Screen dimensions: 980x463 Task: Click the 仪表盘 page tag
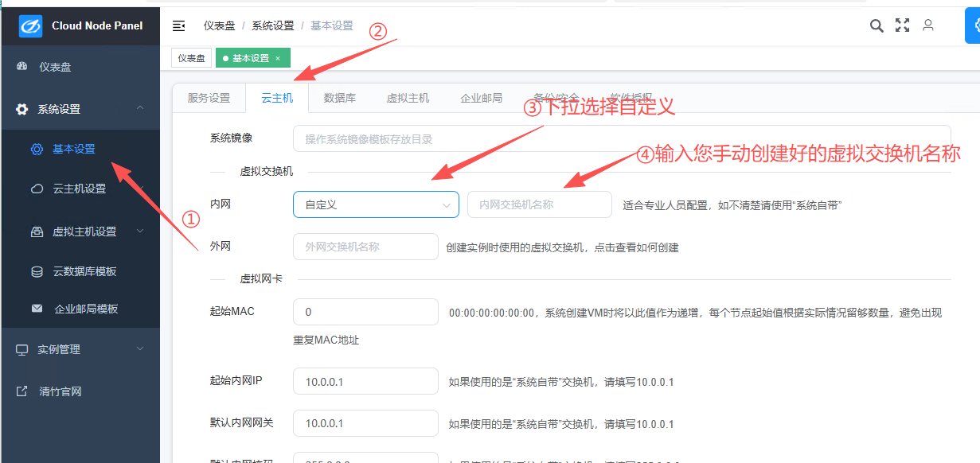(191, 58)
